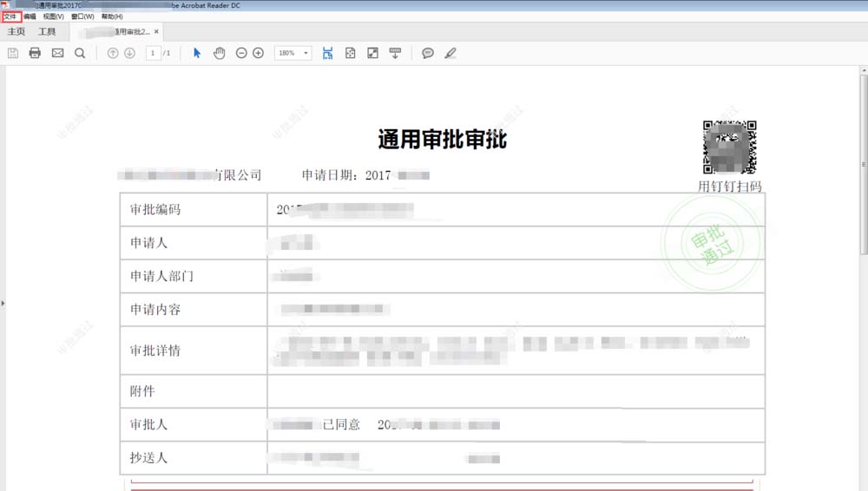The width and height of the screenshot is (868, 491).
Task: Click the QR code image
Action: tap(730, 147)
